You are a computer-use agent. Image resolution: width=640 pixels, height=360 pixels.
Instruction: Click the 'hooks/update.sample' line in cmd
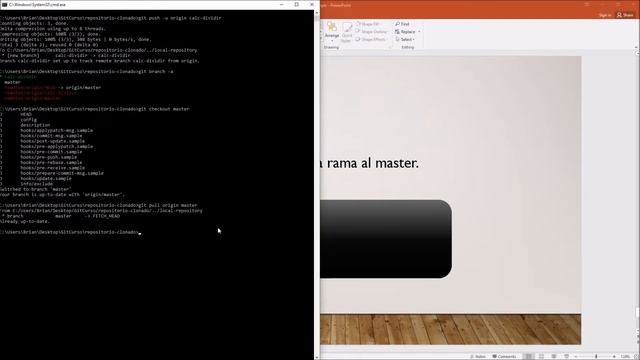46,178
